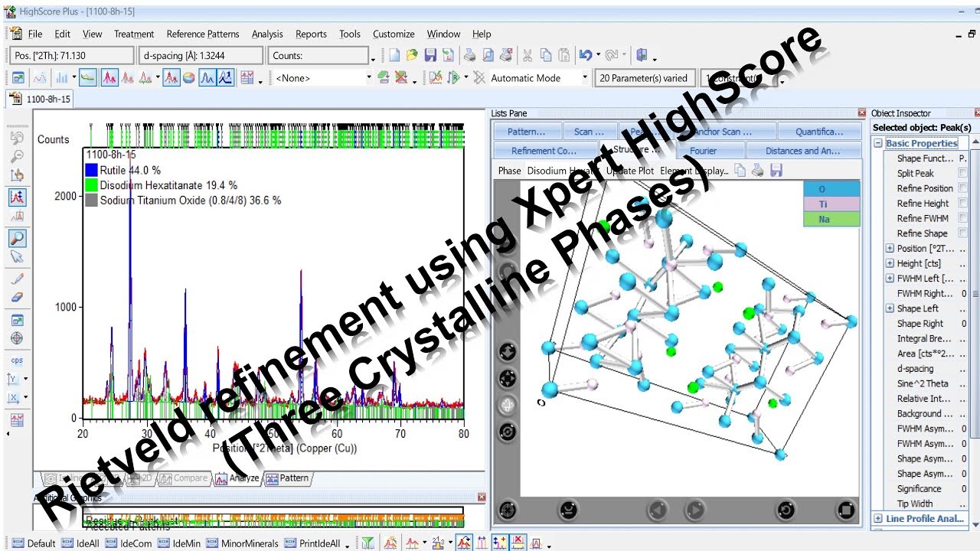Toggle the Refine Height checkbox
This screenshot has width=980, height=551.
tap(962, 204)
